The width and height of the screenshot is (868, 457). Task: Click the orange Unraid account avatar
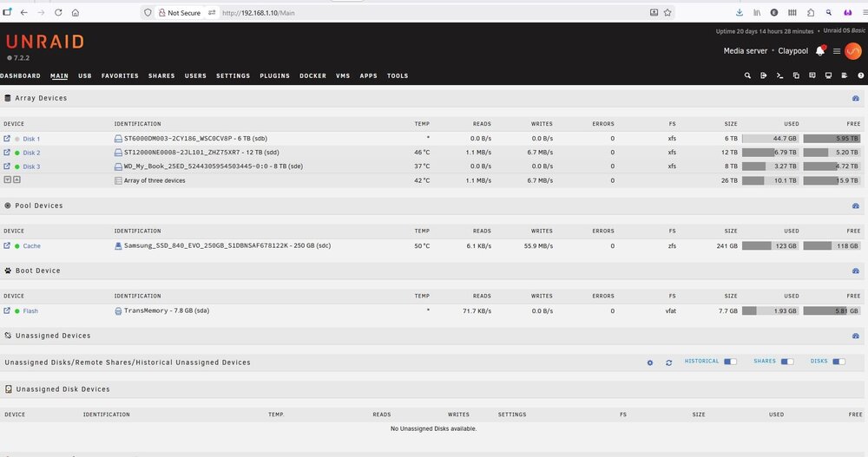(853, 51)
